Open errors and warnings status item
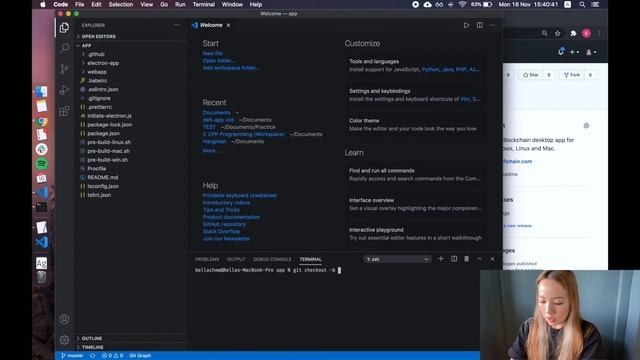This screenshot has height=360, width=640. [x=112, y=356]
